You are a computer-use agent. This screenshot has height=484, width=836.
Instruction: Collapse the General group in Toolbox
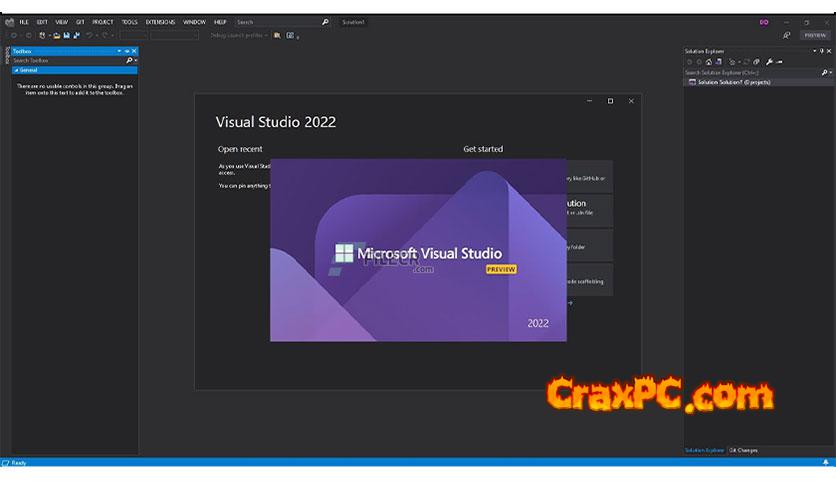(16, 70)
